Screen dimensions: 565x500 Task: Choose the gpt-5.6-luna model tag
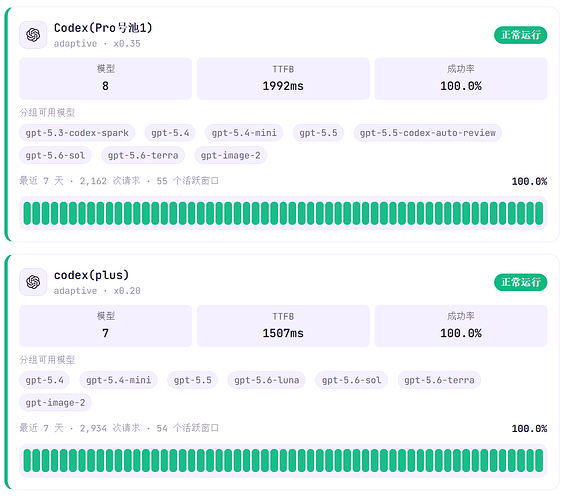tap(267, 380)
